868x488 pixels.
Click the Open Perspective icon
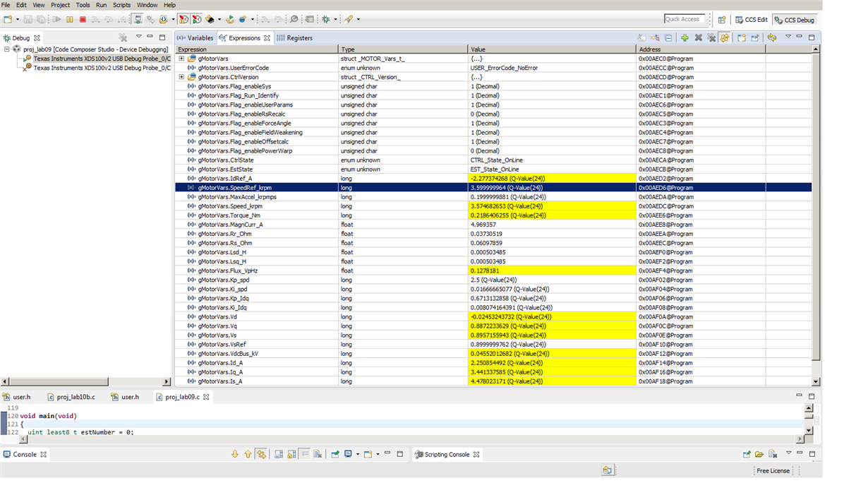click(x=722, y=20)
